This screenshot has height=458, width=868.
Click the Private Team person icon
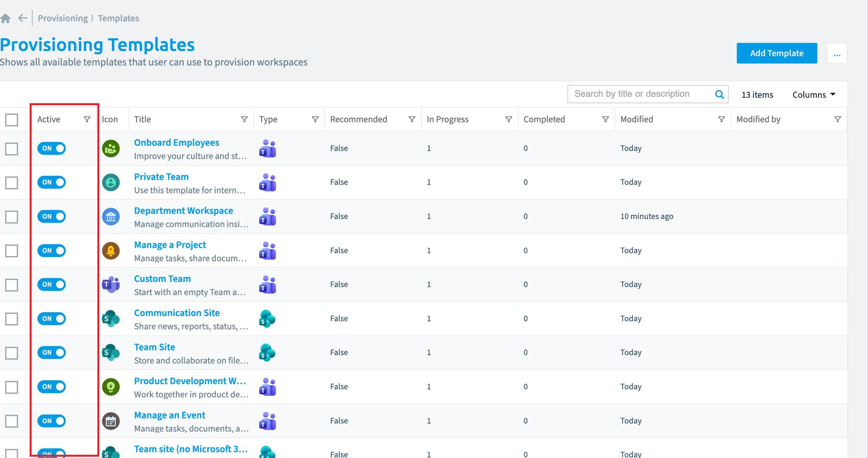click(111, 182)
